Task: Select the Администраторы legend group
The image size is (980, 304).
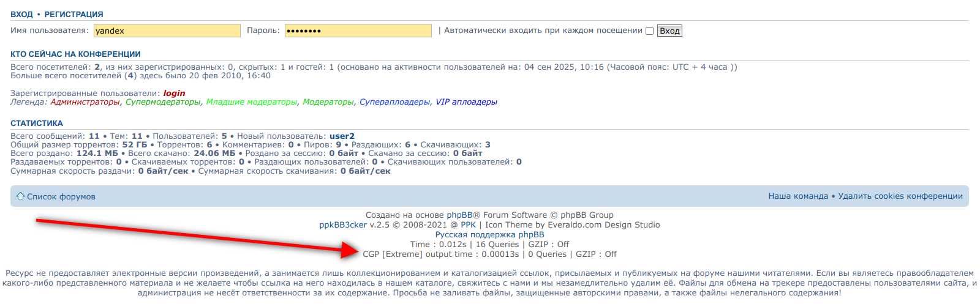Action: click(x=85, y=102)
